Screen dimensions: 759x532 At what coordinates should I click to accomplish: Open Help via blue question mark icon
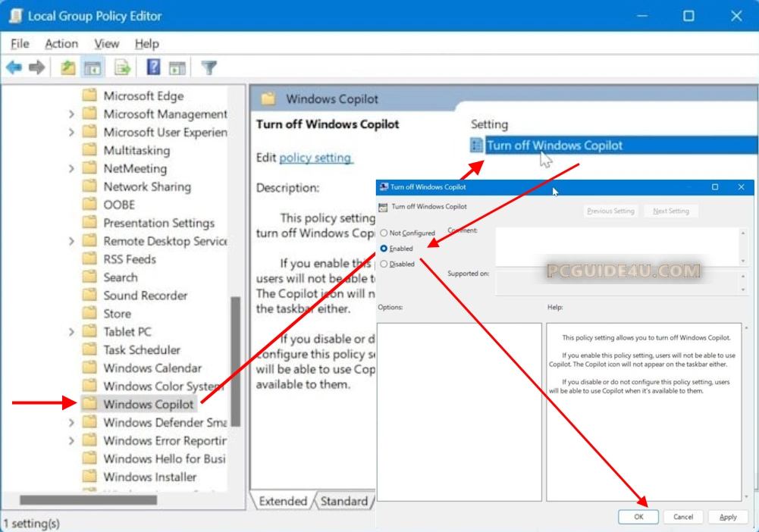pos(153,68)
